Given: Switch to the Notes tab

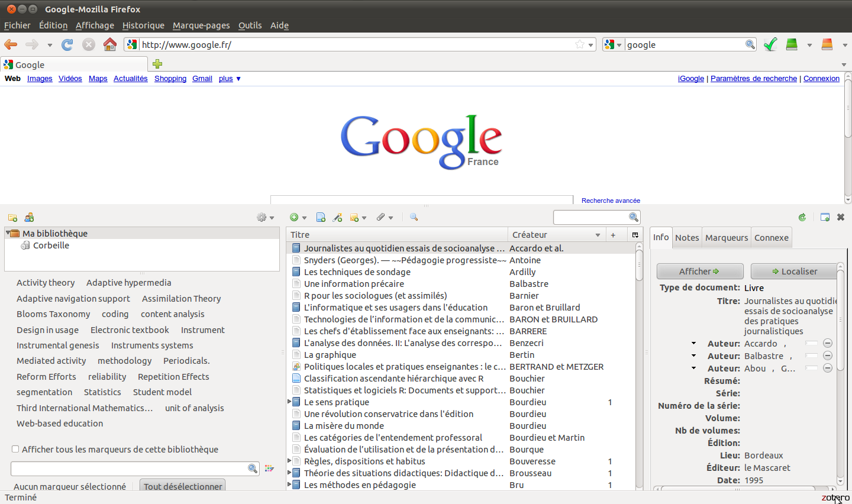Looking at the screenshot, I should pos(687,238).
